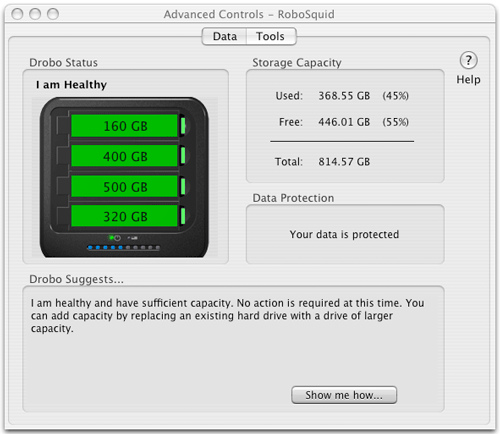Click the (45%) used percentage

(395, 96)
